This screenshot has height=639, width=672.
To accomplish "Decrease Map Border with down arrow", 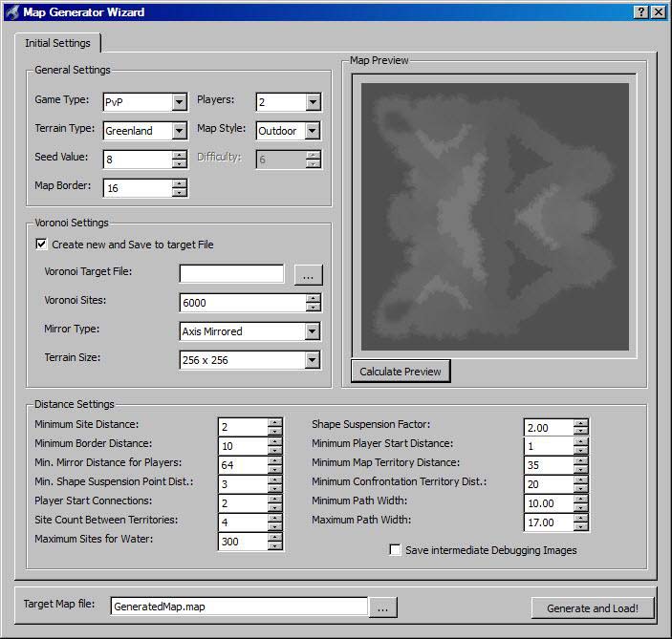I will 179,193.
